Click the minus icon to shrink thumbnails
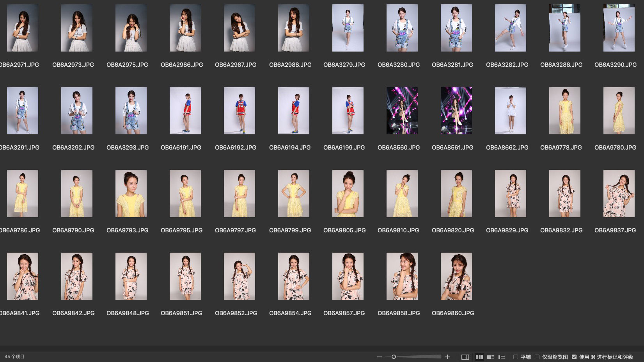This screenshot has width=644, height=362. 379,357
